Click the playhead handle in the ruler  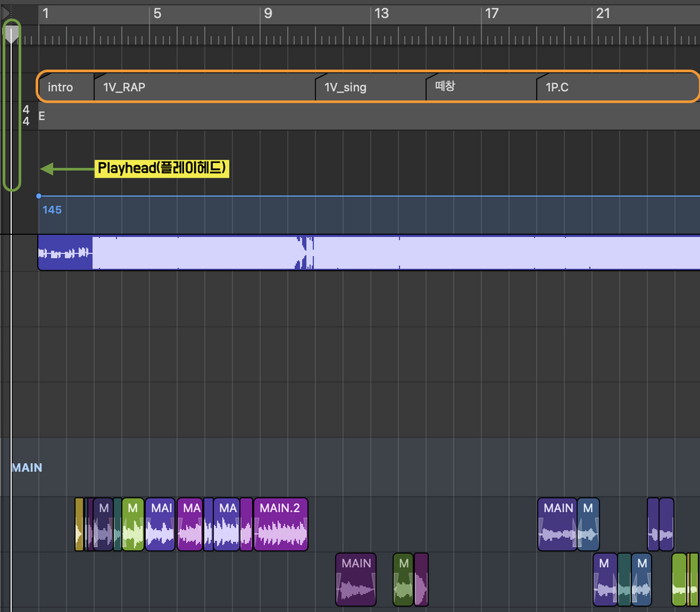[x=11, y=34]
